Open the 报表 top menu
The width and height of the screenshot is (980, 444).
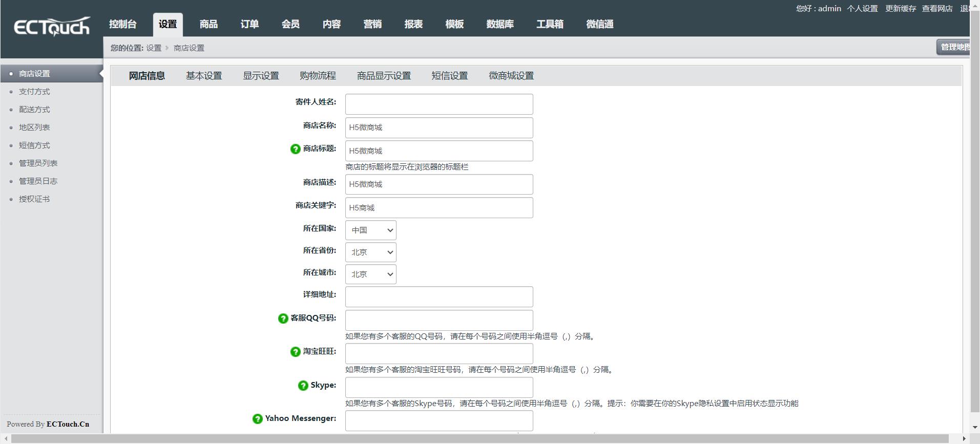413,24
